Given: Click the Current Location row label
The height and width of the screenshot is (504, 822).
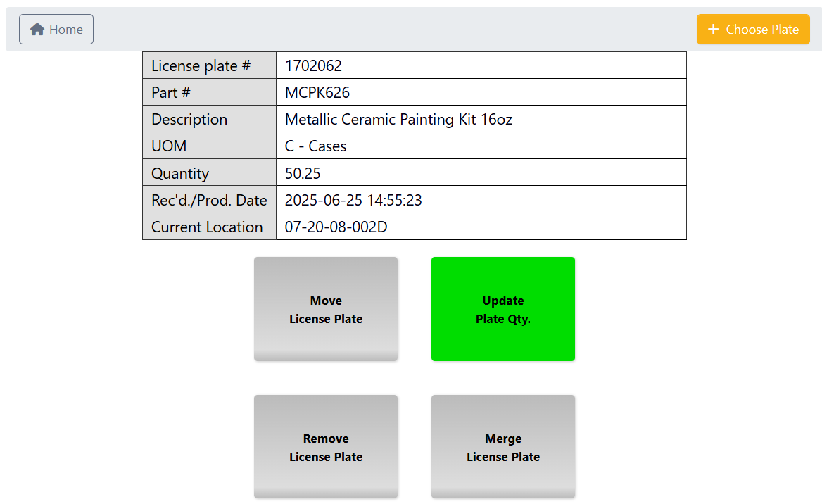Looking at the screenshot, I should pyautogui.click(x=206, y=227).
